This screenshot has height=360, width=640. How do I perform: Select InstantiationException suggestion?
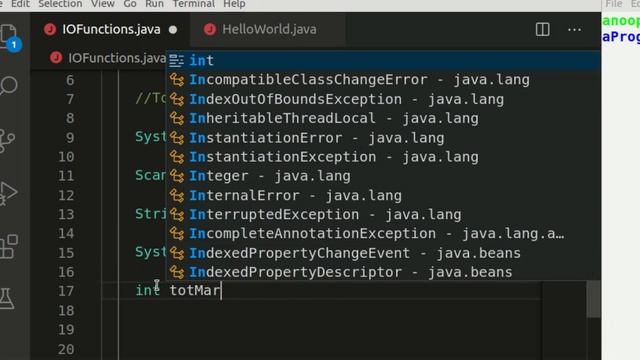[x=383, y=157]
